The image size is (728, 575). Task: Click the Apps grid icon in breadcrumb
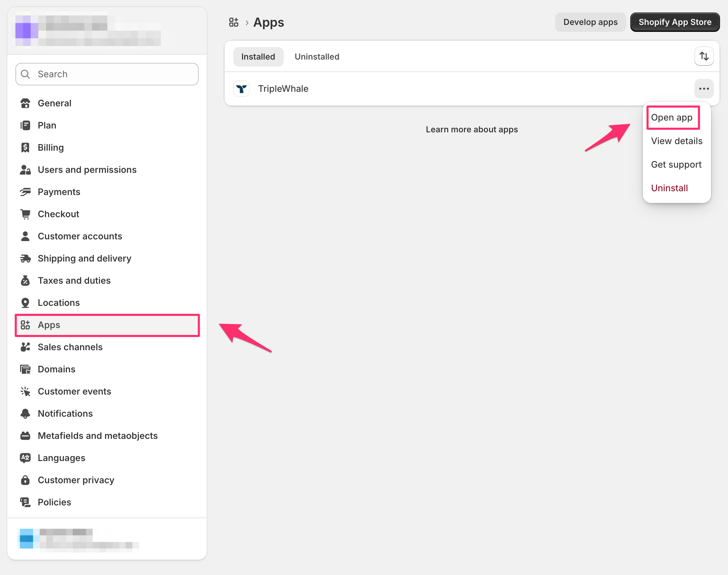(x=234, y=22)
